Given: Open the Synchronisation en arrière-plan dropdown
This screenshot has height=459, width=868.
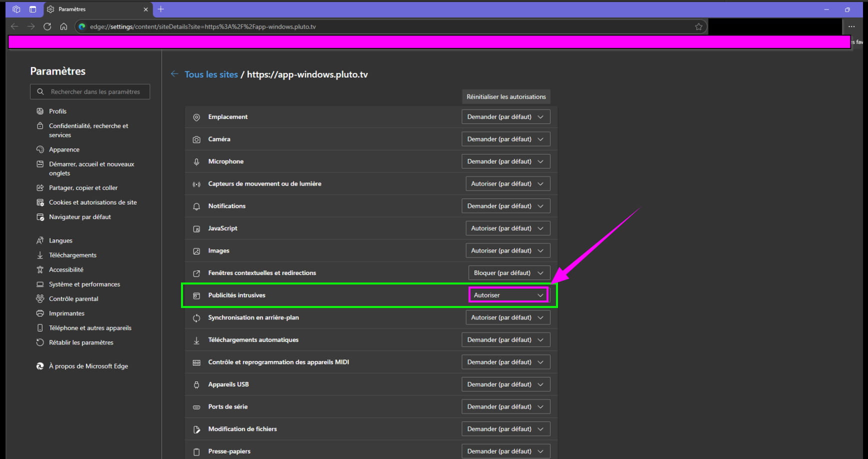Looking at the screenshot, I should (x=507, y=317).
